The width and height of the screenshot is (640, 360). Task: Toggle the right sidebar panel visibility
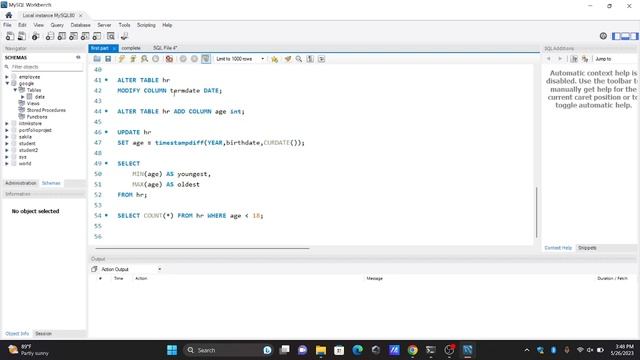pyautogui.click(x=634, y=36)
